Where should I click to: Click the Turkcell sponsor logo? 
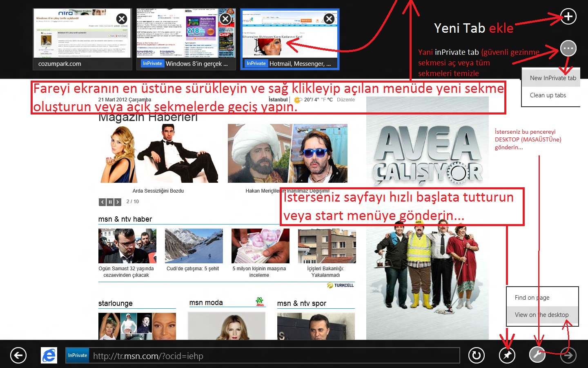click(x=341, y=285)
